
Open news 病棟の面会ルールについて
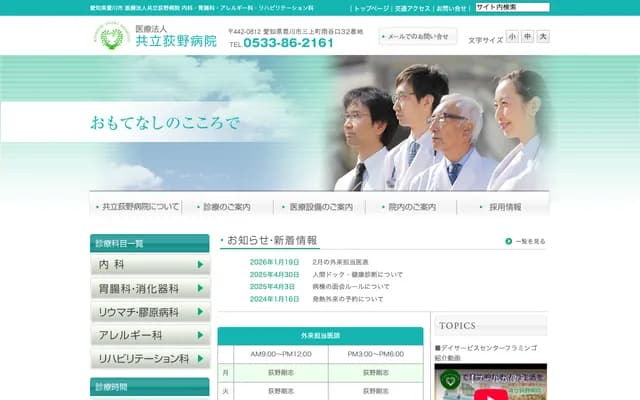[351, 287]
